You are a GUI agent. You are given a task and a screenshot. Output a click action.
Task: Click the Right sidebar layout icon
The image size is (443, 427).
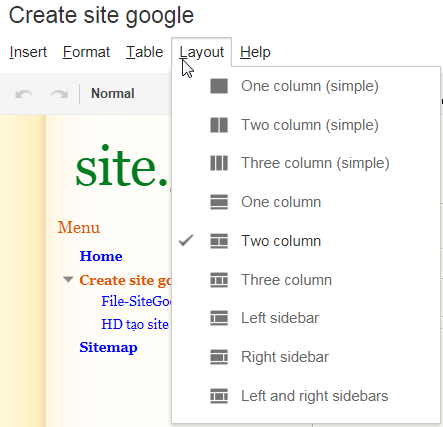tap(219, 357)
